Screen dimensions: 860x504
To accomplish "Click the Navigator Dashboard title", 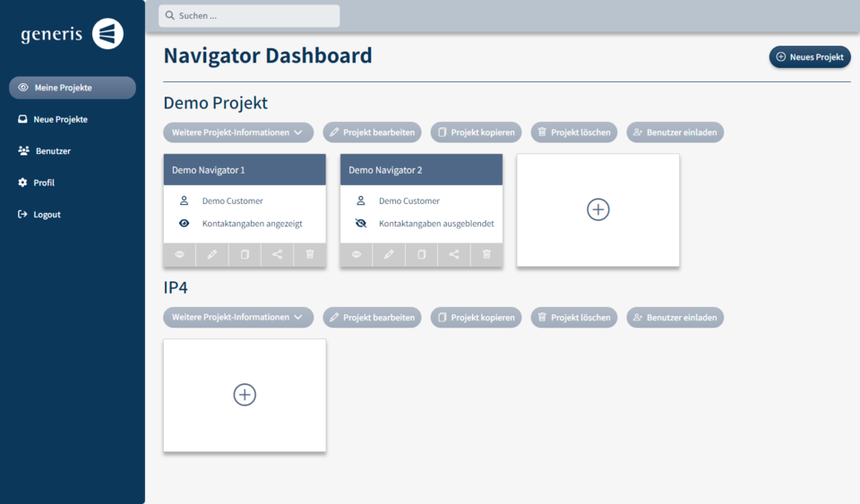I will pyautogui.click(x=268, y=56).
